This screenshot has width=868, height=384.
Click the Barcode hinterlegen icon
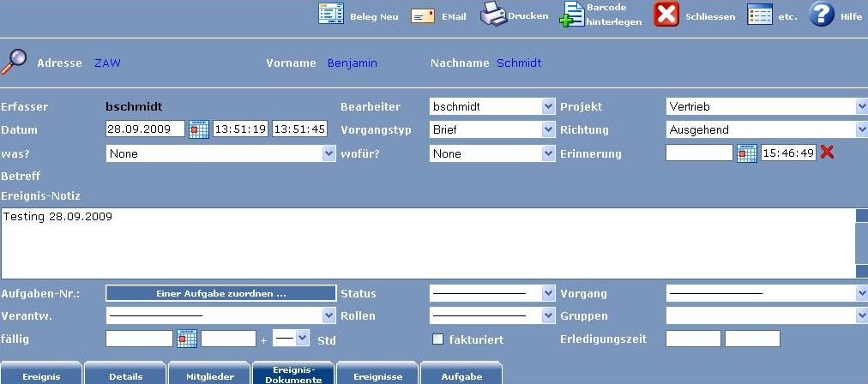[x=572, y=15]
